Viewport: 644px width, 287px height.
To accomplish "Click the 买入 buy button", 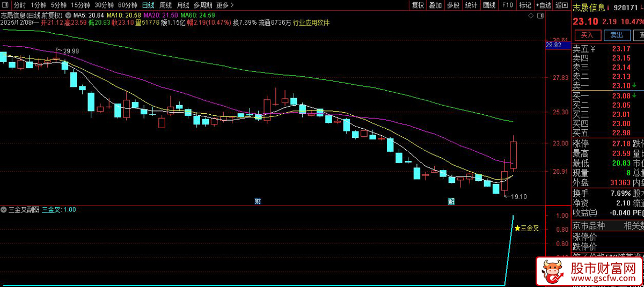I will [x=588, y=35].
